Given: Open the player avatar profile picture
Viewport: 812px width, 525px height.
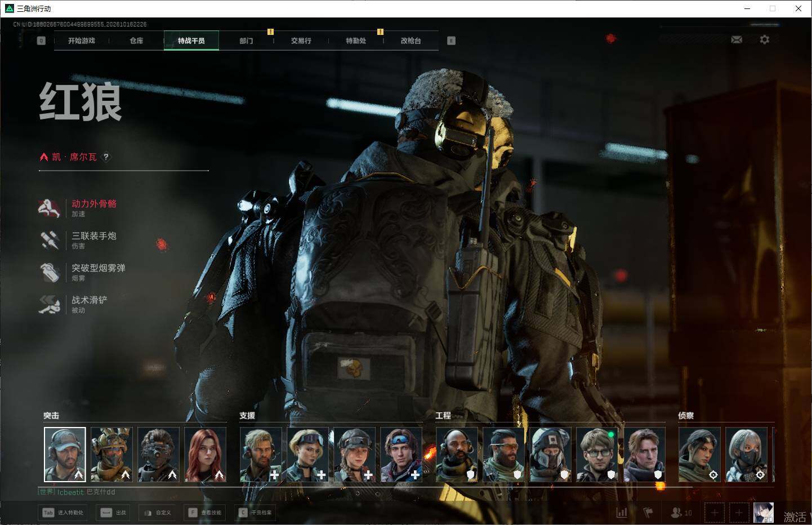Looking at the screenshot, I should (x=764, y=513).
